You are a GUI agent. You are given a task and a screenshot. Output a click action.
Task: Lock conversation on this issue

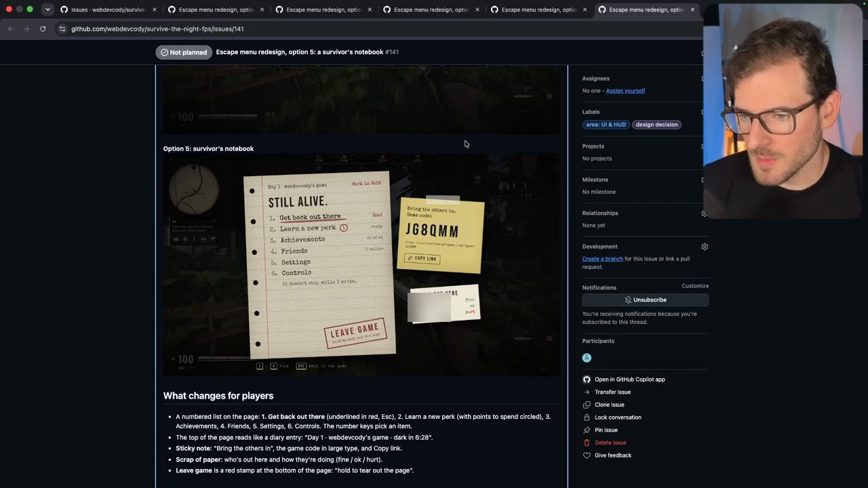(617, 418)
